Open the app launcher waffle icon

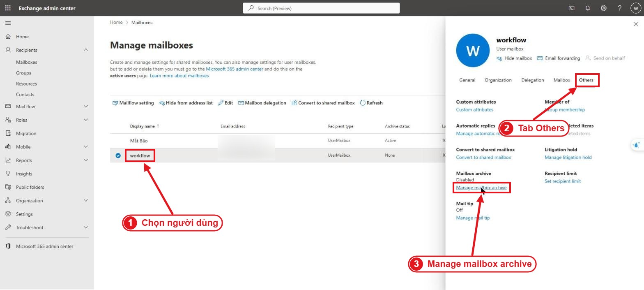click(x=8, y=8)
